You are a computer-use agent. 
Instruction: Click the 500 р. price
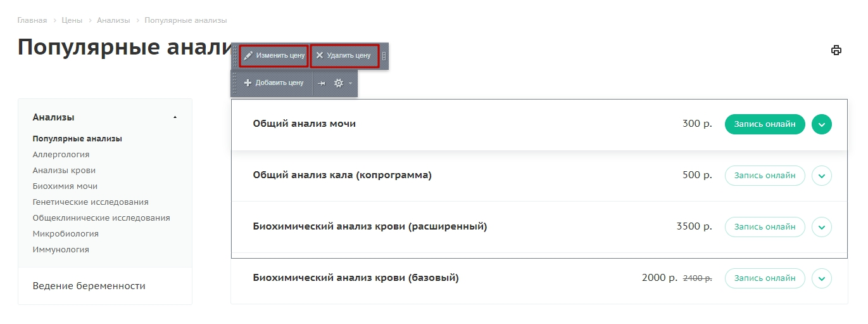[x=698, y=176]
